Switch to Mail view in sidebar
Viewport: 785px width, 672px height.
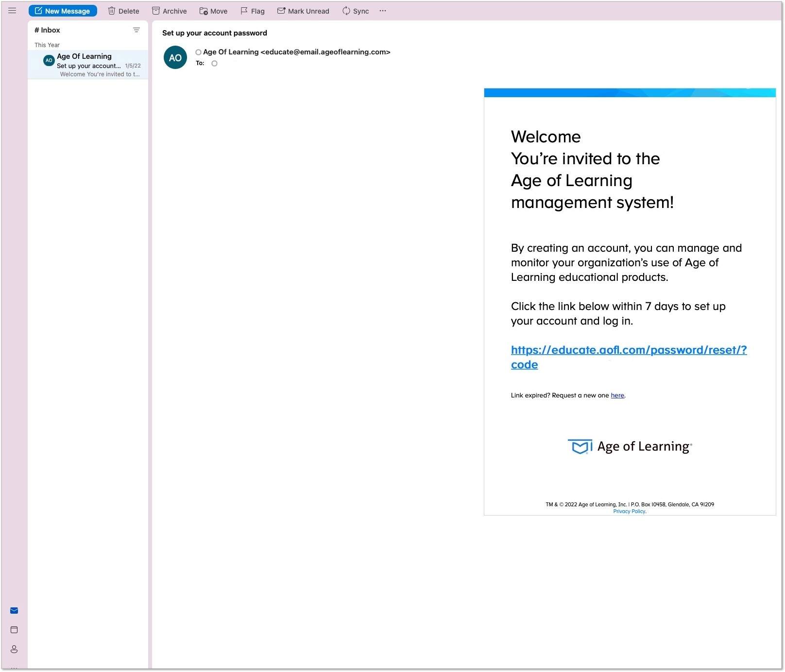pos(14,610)
